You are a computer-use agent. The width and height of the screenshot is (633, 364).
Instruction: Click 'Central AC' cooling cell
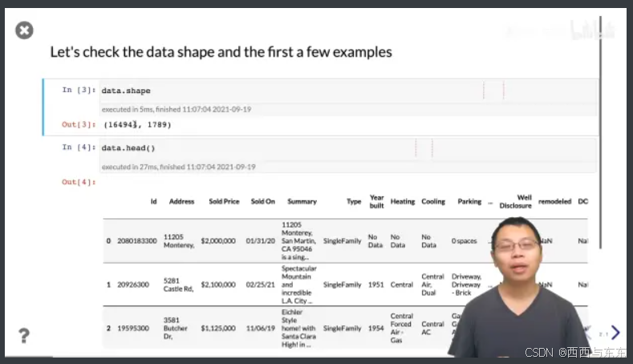pos(432,328)
